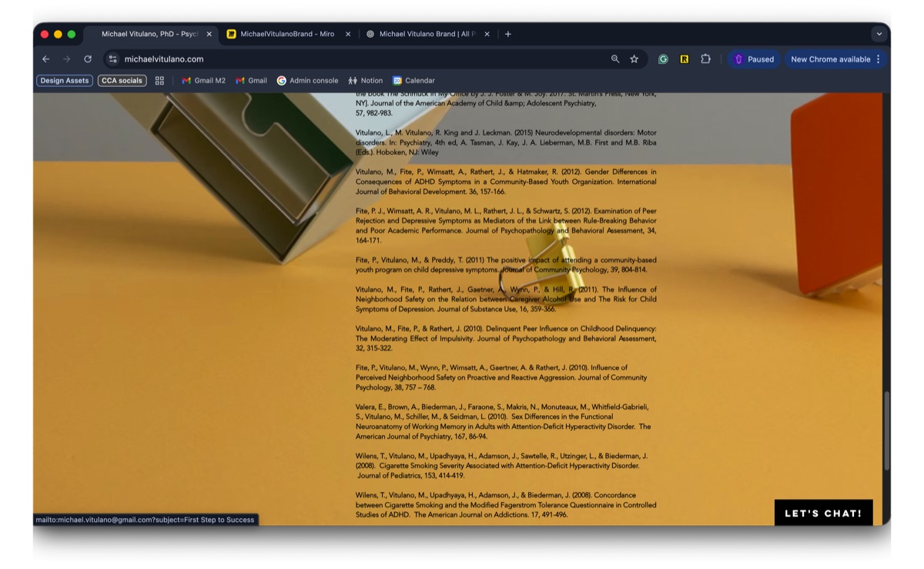This screenshot has width=924, height=569.
Task: Open CCA socials bookmark folder
Action: pos(122,80)
